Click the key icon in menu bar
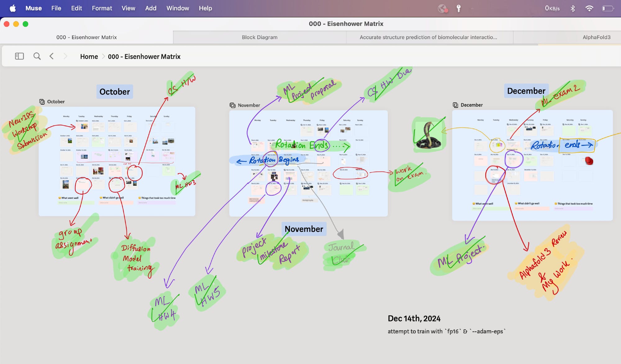This screenshot has height=364, width=621. (x=459, y=8)
